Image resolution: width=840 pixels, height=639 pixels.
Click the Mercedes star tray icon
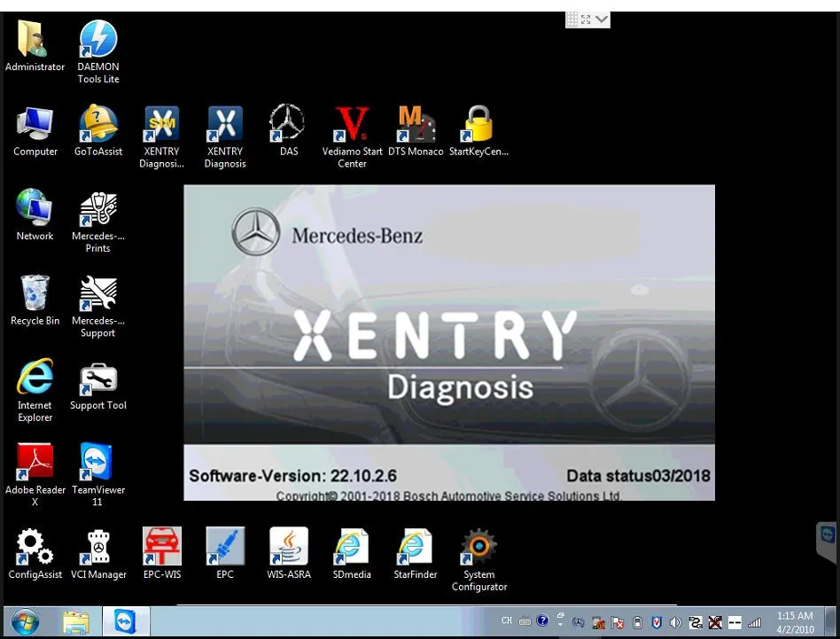579,622
